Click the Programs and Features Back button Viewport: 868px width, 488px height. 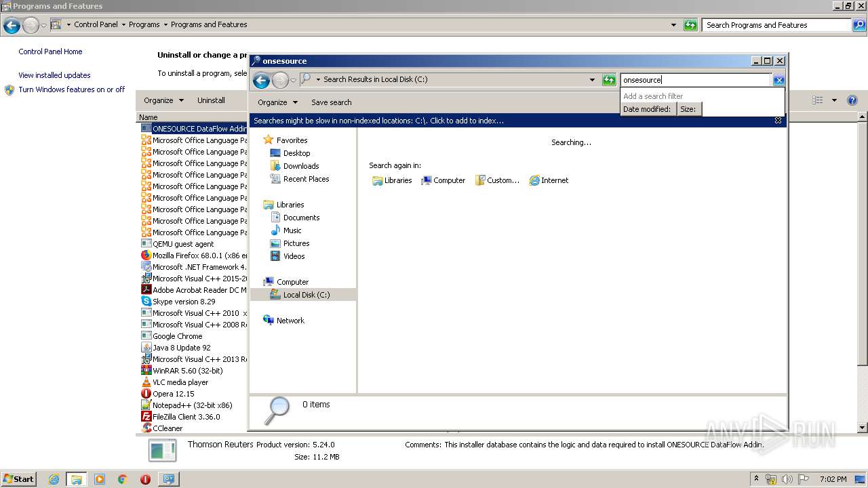tap(12, 26)
